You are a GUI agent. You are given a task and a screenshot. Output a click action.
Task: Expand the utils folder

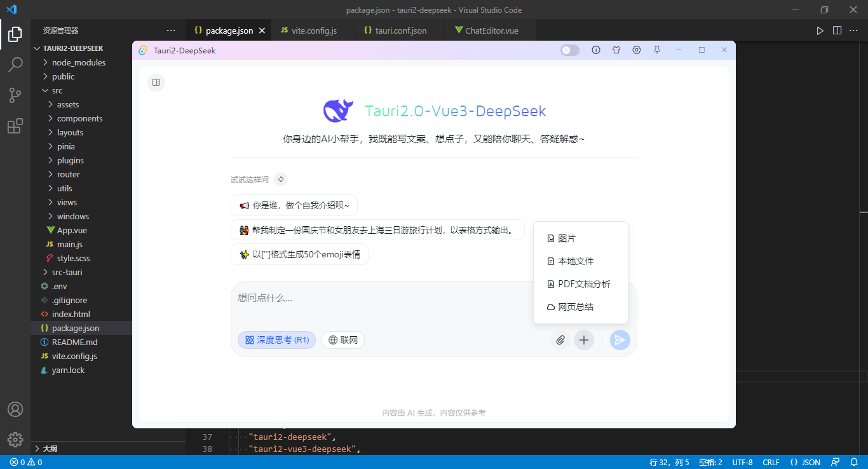(81, 188)
